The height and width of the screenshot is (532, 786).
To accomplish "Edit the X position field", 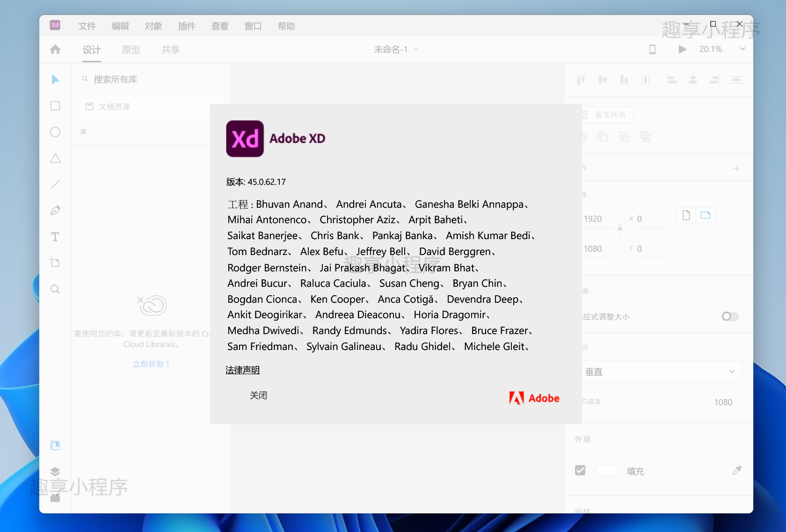I will 652,219.
